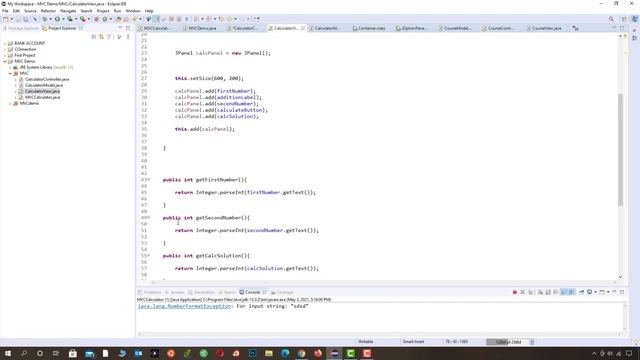Viewport: 640px width, 360px height.
Task: Open Microsoft Store from taskbar
Action: (x=73, y=353)
